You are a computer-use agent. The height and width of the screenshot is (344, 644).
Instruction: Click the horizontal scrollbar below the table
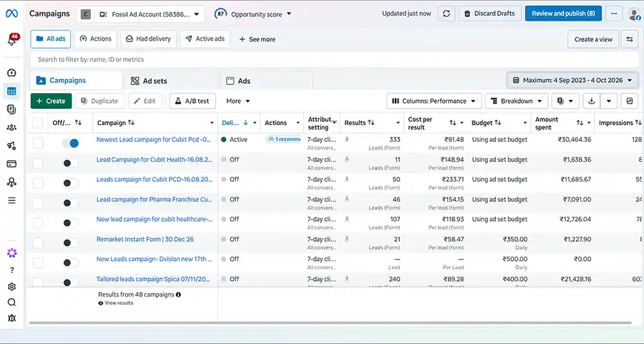click(x=330, y=323)
